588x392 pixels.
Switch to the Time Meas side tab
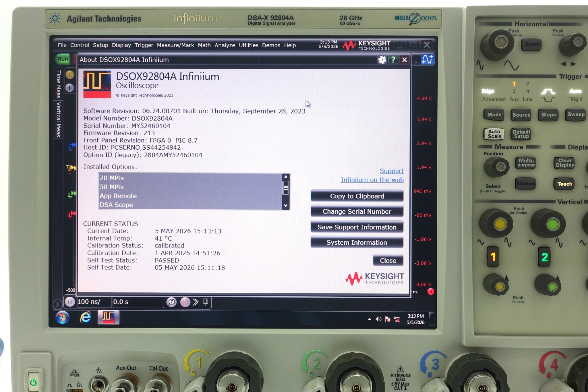point(58,84)
